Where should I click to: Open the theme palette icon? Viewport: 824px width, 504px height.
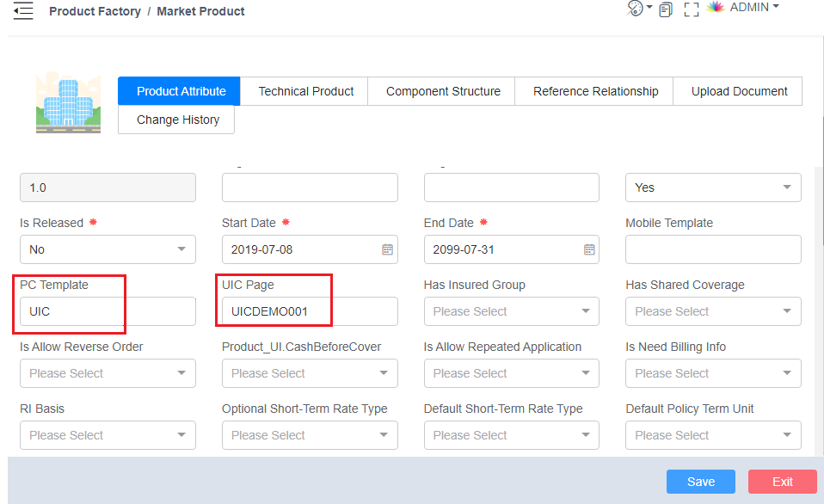coord(636,9)
